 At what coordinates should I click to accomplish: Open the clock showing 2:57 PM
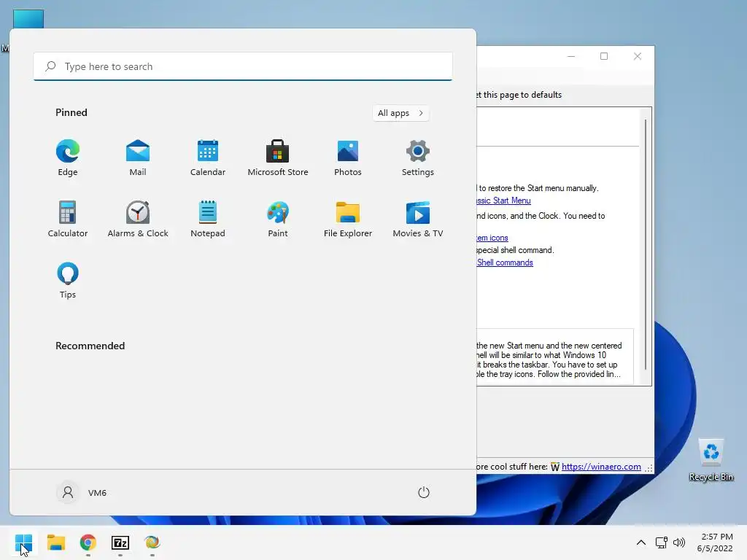715,542
